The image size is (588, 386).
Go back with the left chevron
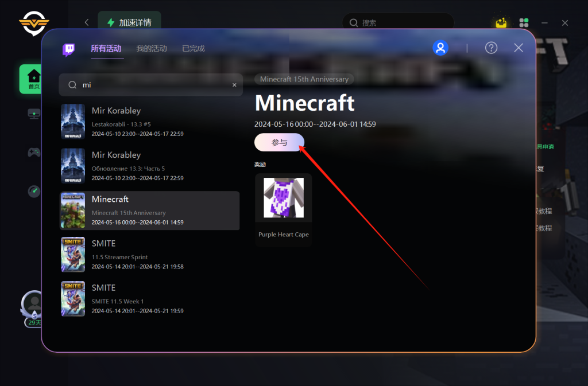pos(87,22)
